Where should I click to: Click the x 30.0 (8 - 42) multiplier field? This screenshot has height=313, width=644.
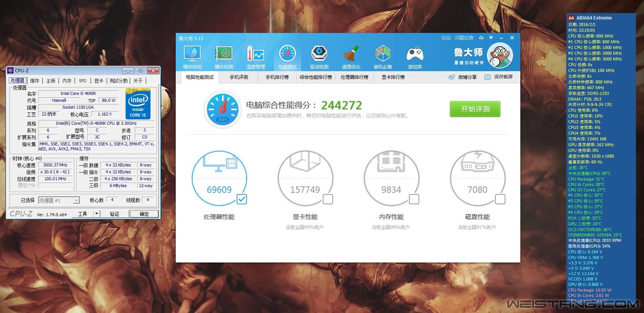pyautogui.click(x=55, y=172)
